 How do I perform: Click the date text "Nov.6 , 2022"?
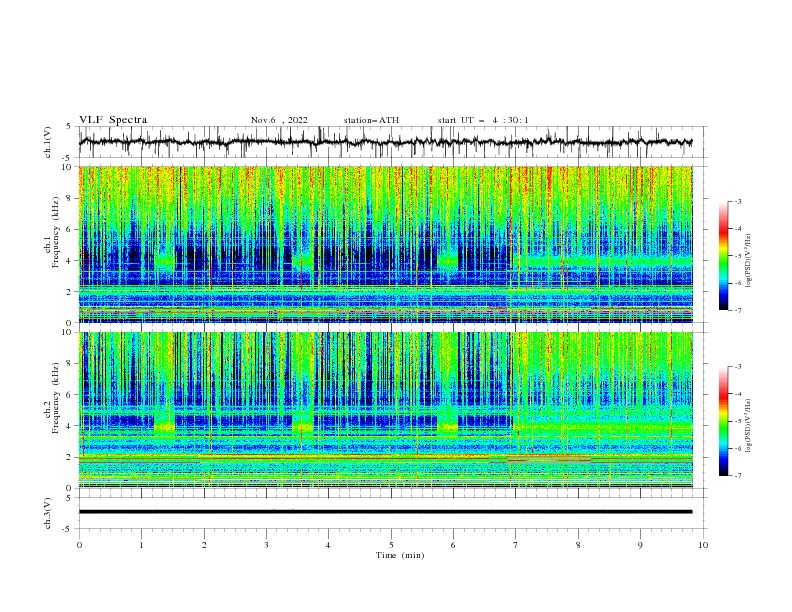pyautogui.click(x=279, y=120)
